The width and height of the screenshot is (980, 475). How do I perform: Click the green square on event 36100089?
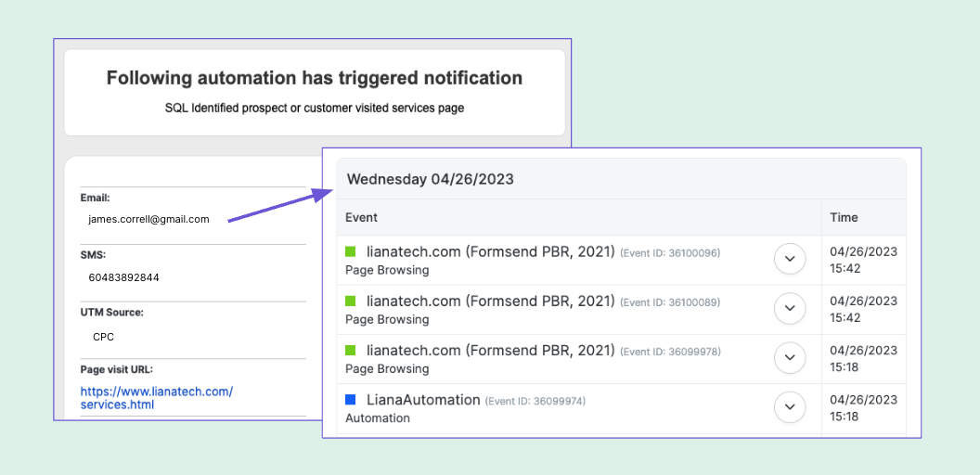pos(351,301)
